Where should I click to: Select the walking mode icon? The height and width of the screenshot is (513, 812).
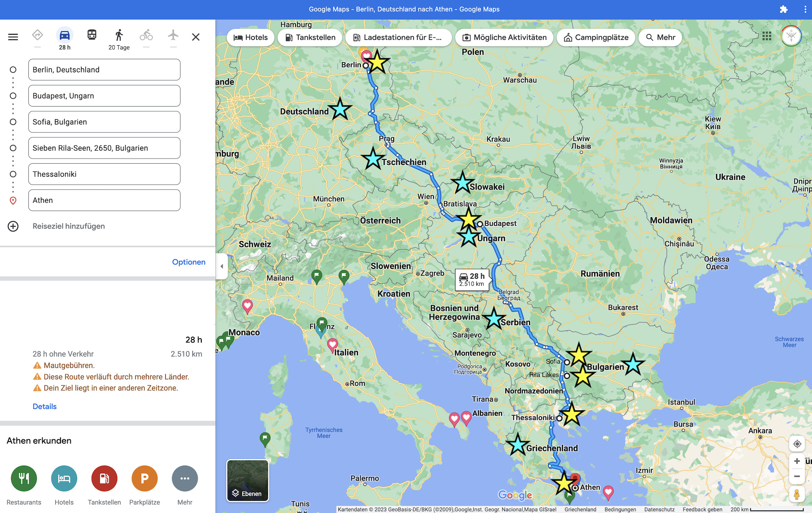(119, 35)
